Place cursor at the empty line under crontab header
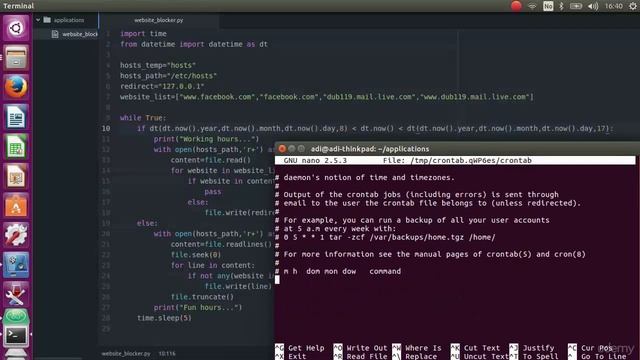 point(278,280)
